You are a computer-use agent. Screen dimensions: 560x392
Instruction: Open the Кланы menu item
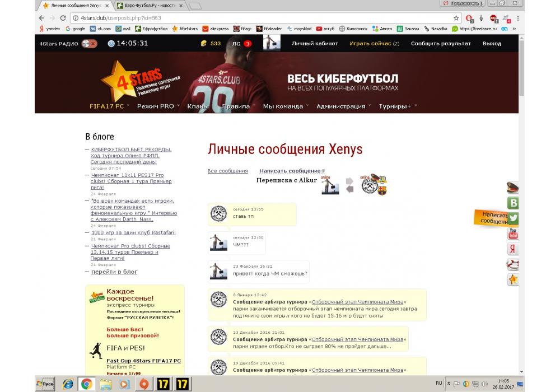198,106
